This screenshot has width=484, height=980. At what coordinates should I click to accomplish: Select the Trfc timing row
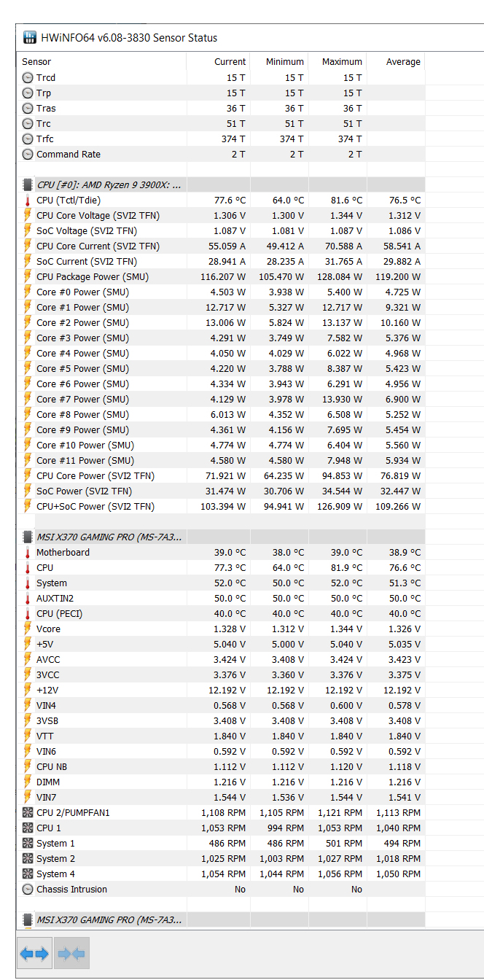point(221,139)
